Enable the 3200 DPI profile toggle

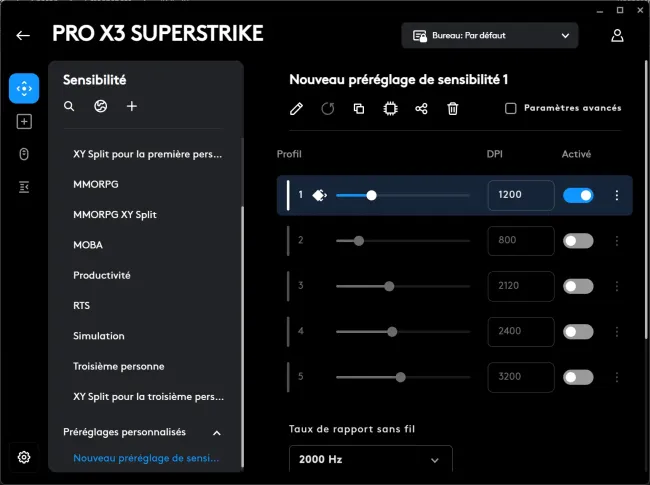point(578,377)
